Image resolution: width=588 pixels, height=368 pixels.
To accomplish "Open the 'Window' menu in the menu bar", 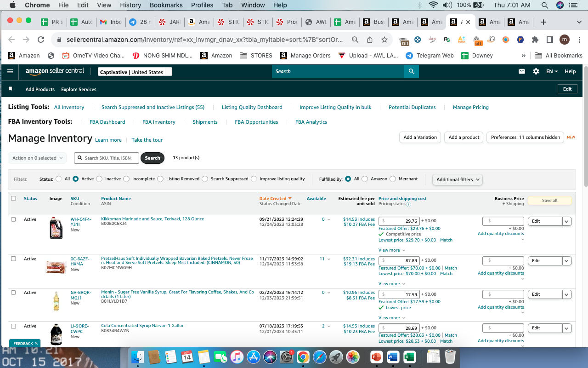I will point(253,5).
